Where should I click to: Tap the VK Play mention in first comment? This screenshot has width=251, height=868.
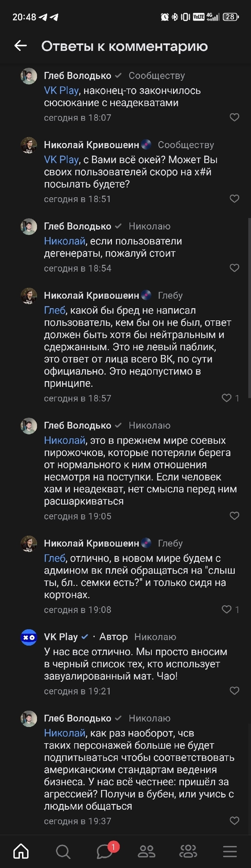(61, 91)
